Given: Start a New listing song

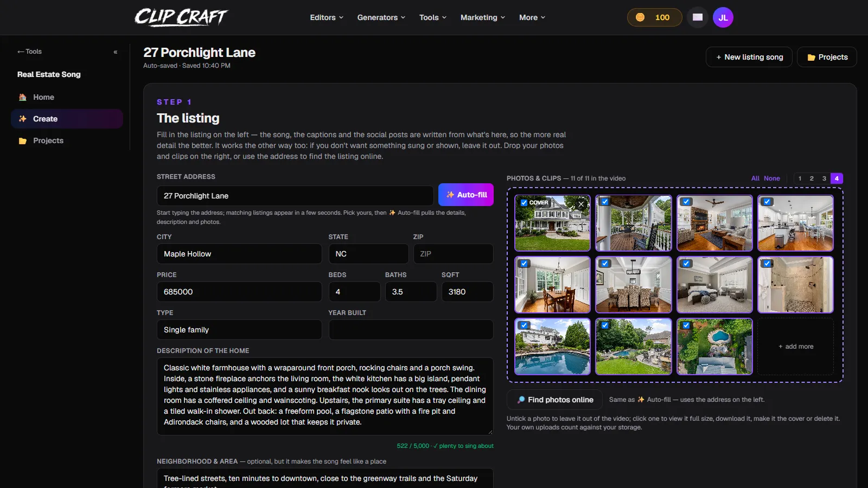Looking at the screenshot, I should 749,57.
